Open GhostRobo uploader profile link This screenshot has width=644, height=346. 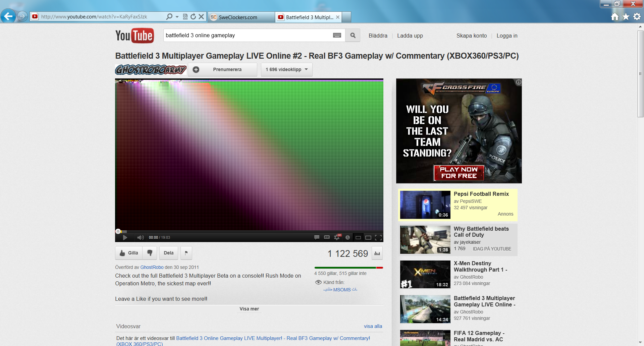(152, 267)
